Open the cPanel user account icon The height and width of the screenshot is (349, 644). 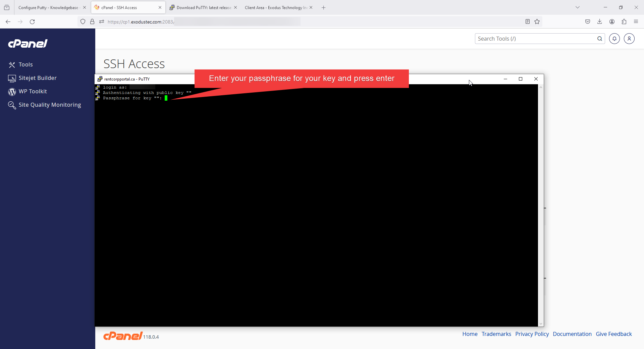(x=629, y=39)
